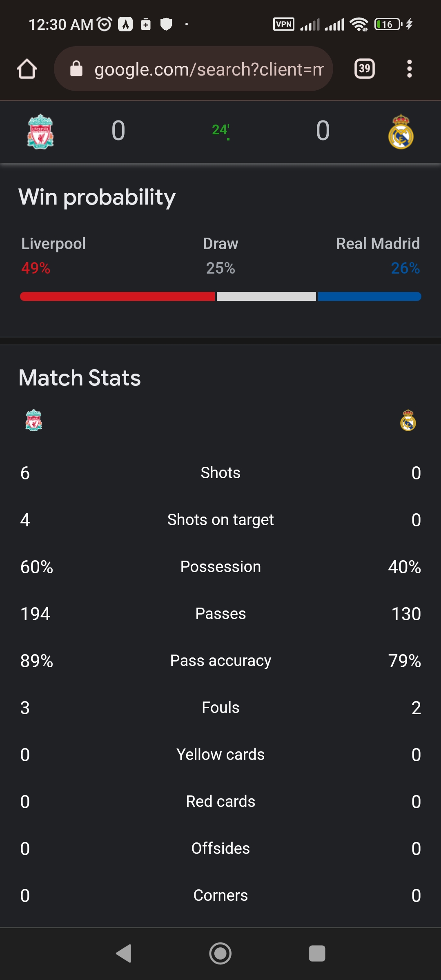Tap the Android recent apps square button
441x980 pixels.
click(317, 953)
